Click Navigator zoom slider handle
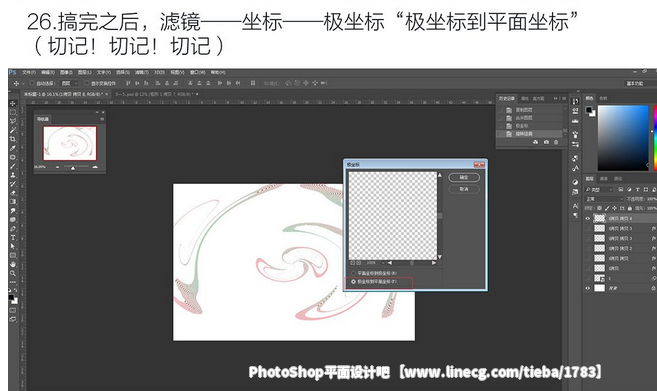 pyautogui.click(x=73, y=168)
